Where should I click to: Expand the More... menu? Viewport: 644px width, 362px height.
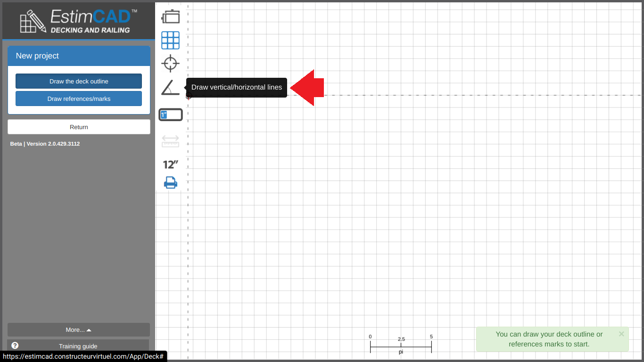pyautogui.click(x=79, y=330)
